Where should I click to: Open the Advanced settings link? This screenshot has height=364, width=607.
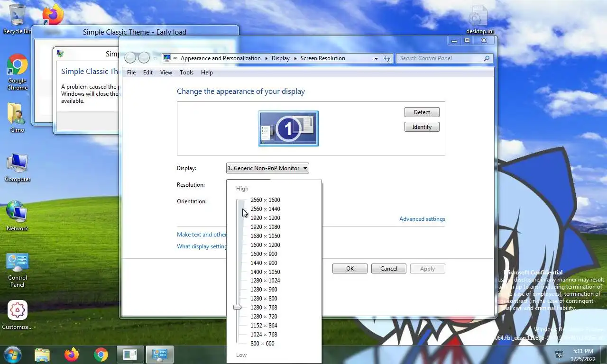[422, 219]
